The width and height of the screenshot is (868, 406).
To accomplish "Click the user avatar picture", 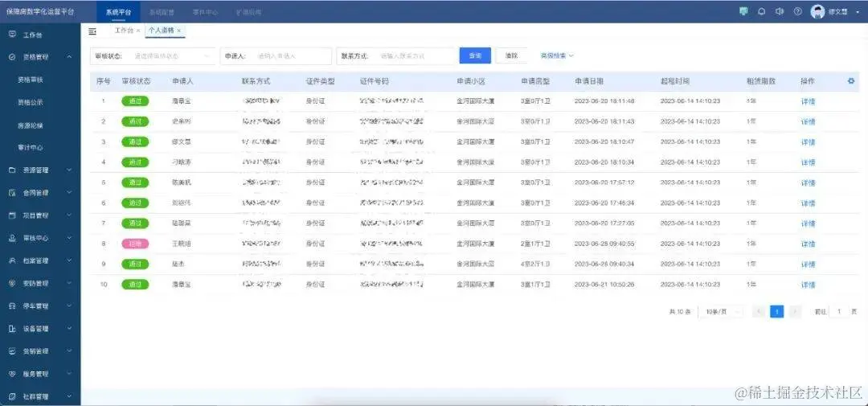I will coord(817,11).
